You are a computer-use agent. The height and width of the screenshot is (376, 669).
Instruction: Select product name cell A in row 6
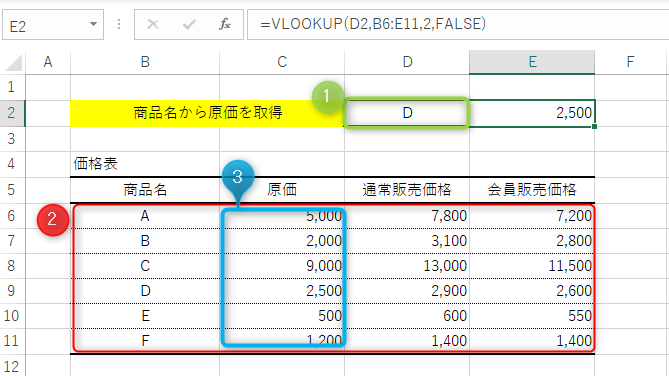pos(145,216)
